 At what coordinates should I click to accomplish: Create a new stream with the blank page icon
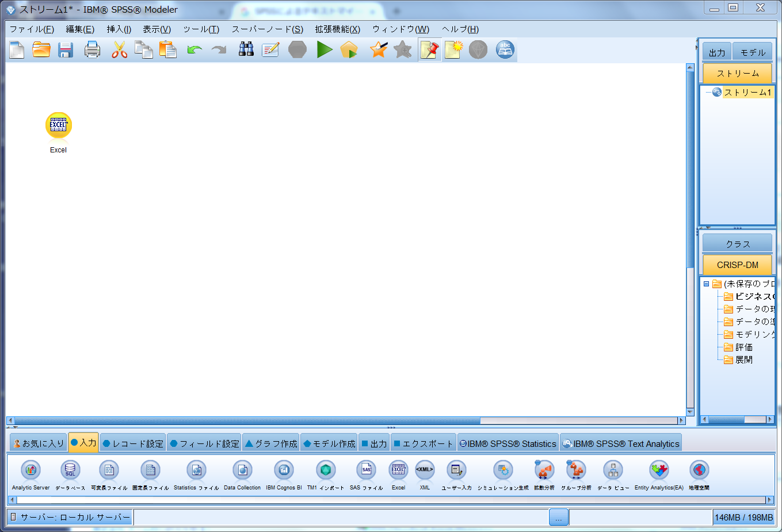coord(17,50)
